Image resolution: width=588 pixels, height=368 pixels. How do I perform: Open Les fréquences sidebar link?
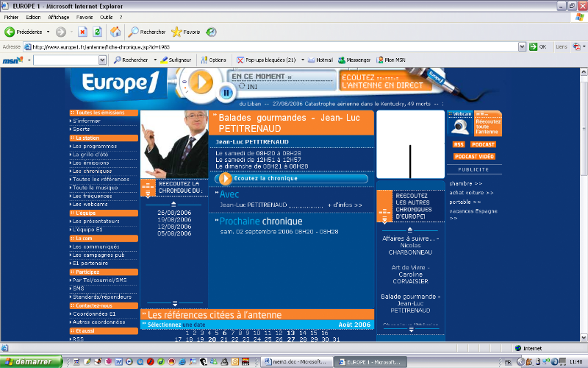pyautogui.click(x=93, y=196)
